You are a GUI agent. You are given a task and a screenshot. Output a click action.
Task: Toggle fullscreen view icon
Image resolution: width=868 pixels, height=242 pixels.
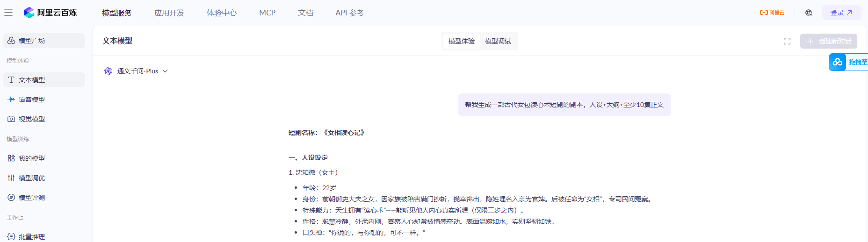pos(787,41)
